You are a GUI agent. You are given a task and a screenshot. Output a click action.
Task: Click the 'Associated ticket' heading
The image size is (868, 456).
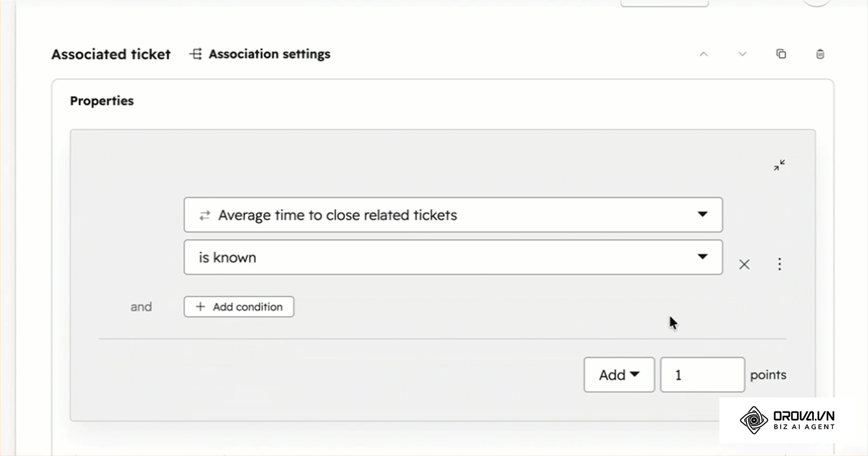(x=111, y=54)
